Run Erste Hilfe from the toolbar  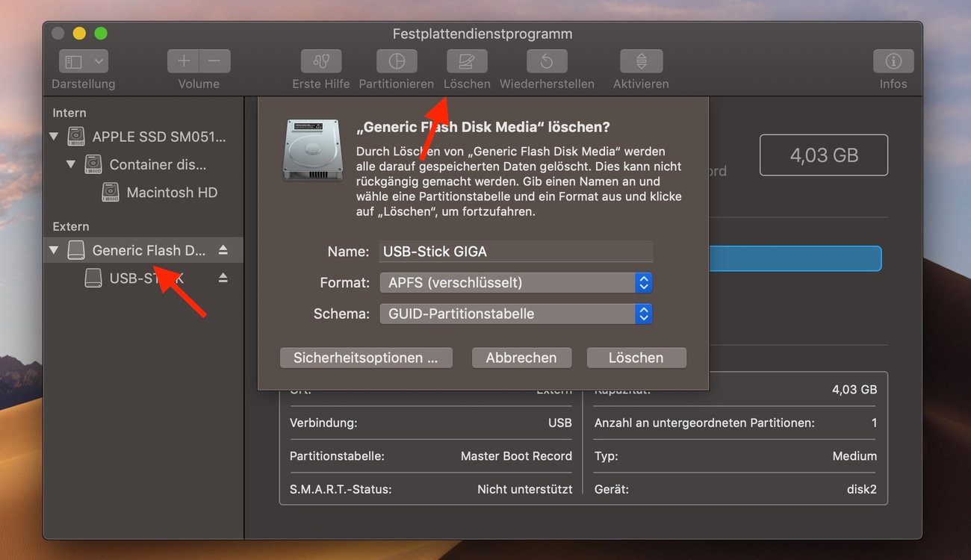[x=320, y=61]
